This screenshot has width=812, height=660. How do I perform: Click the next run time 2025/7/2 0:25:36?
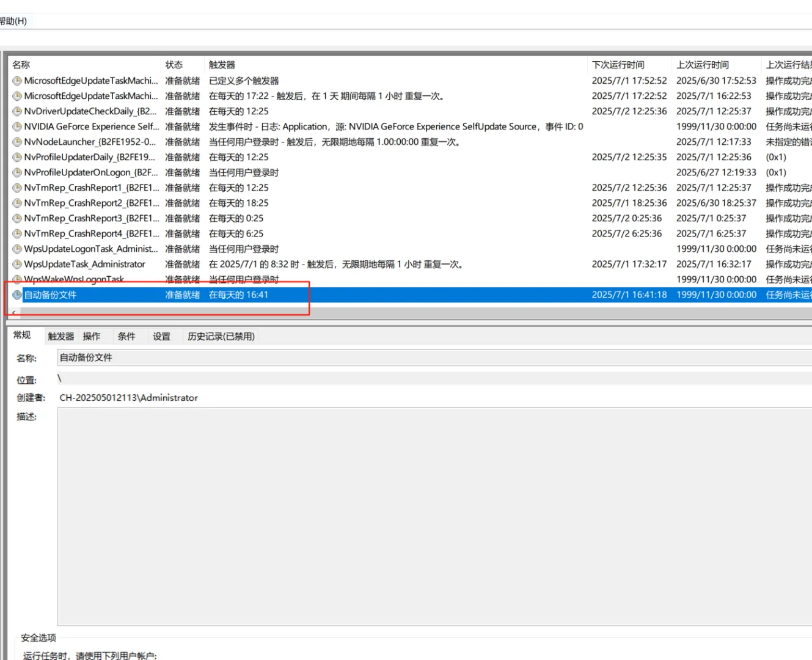click(627, 218)
